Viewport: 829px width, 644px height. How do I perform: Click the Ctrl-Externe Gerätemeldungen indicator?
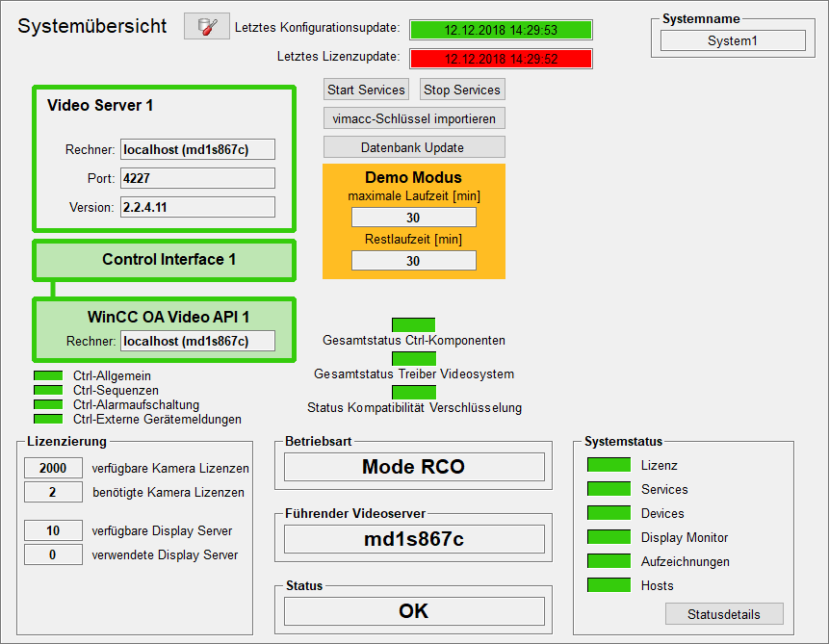(x=47, y=420)
